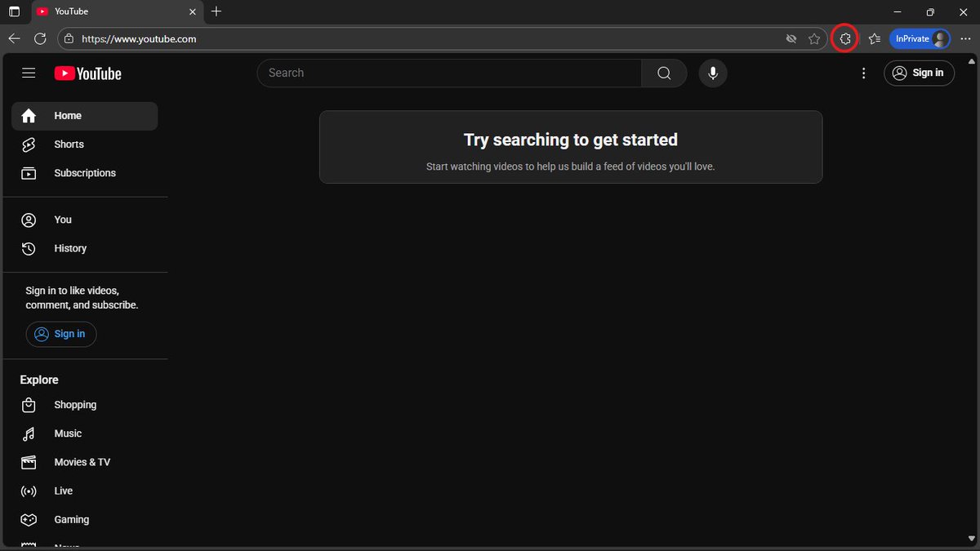Select the YouTube browser tab
980x551 pixels.
(x=118, y=12)
